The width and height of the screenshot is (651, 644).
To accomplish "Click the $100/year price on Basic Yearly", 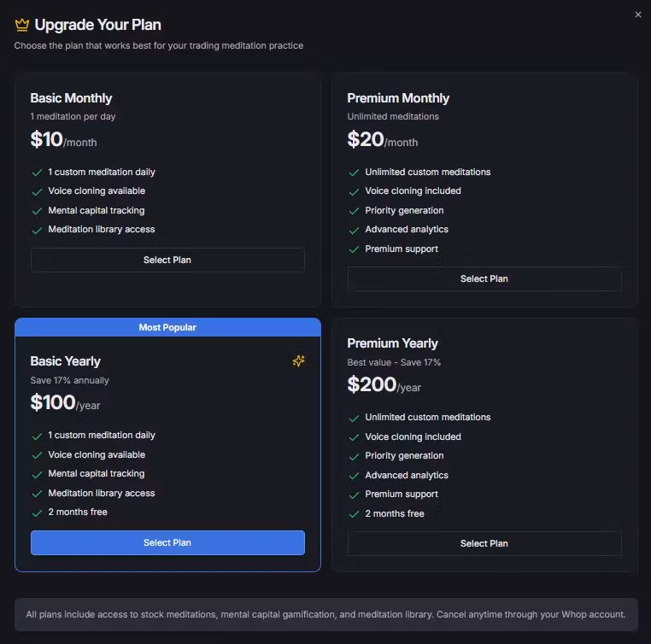I will click(x=65, y=402).
